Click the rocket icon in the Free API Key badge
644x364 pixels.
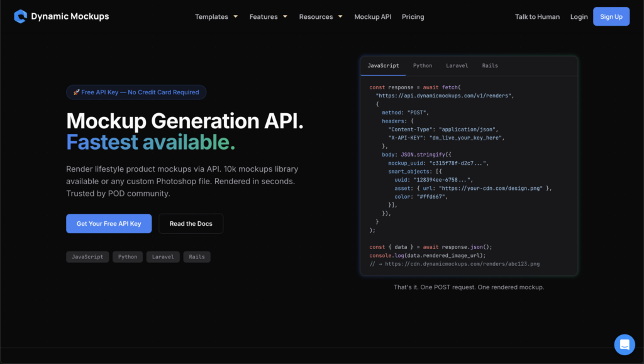coord(76,92)
